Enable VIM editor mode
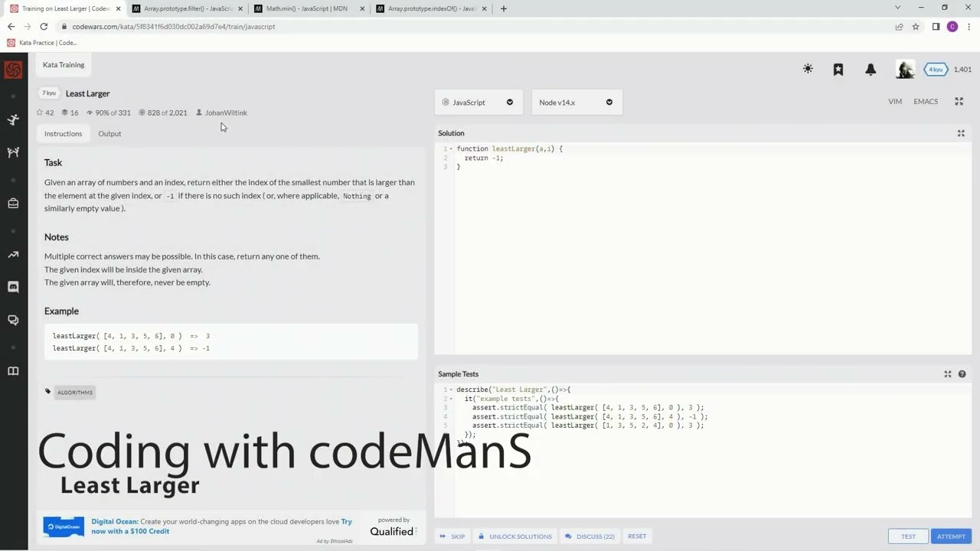The height and width of the screenshot is (551, 980). point(895,101)
